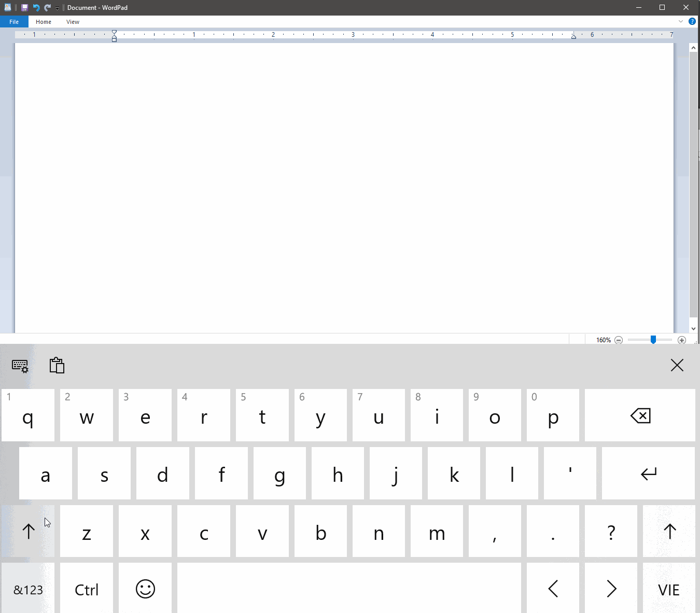
Task: Tap the o key
Action: [495, 415]
